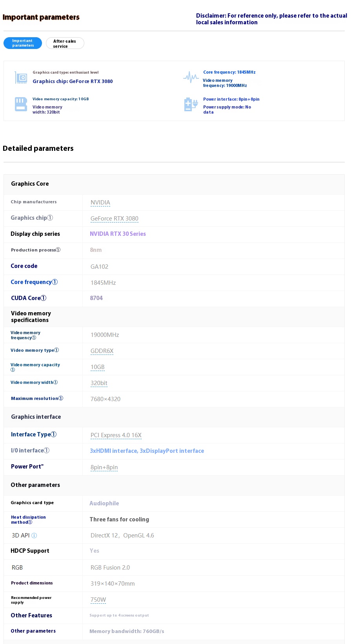
Task: Open the After-sales service tab
Action: [65, 43]
